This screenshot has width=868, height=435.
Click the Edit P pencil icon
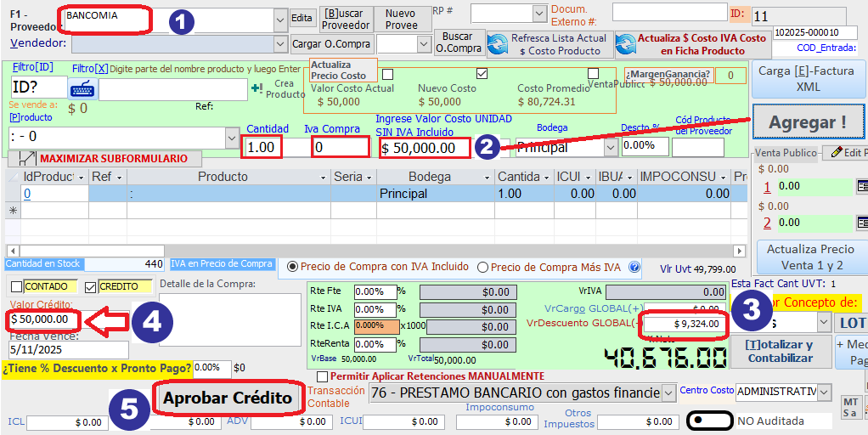tap(837, 152)
